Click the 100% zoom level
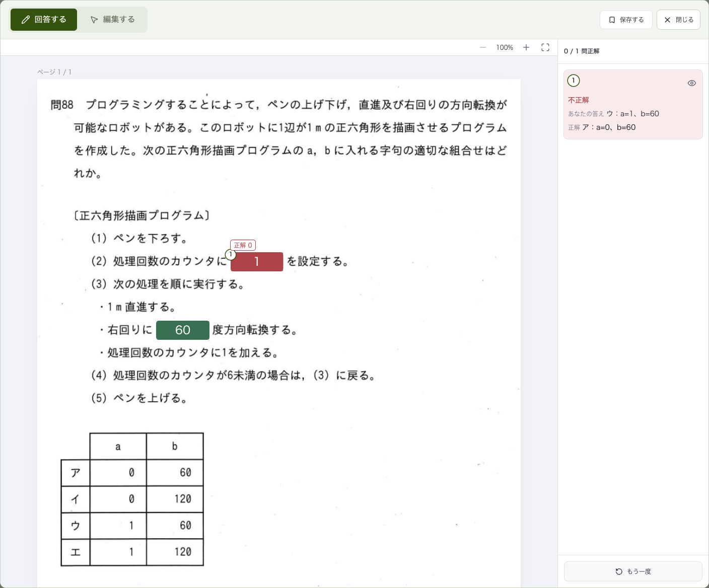Screen dimensions: 709x588 505,47
